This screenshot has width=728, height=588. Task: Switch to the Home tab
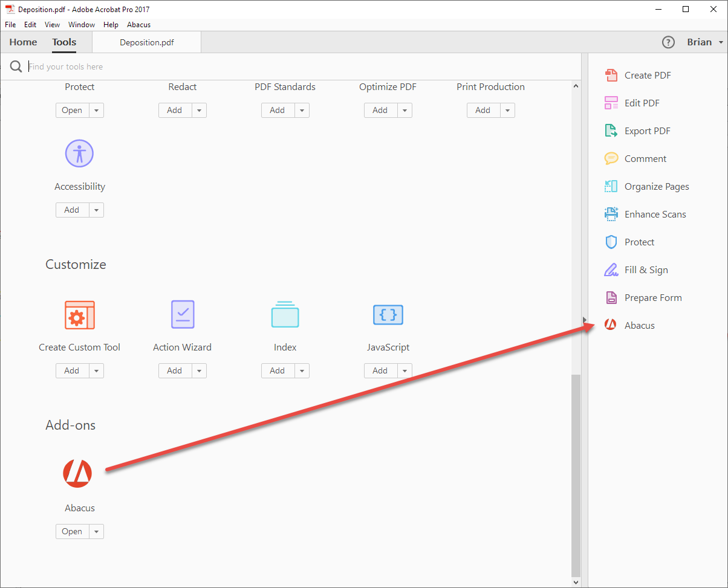[22, 42]
